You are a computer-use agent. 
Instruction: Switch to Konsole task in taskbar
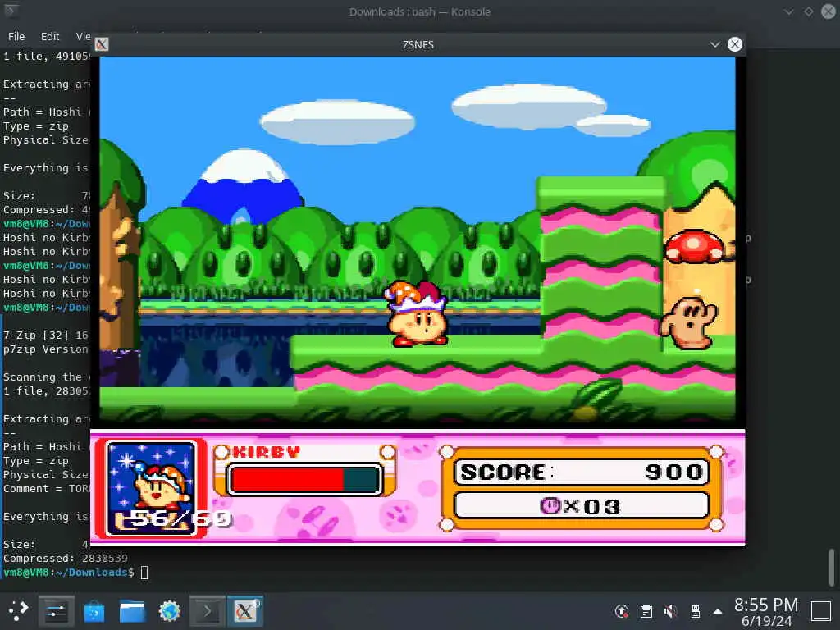pos(208,610)
